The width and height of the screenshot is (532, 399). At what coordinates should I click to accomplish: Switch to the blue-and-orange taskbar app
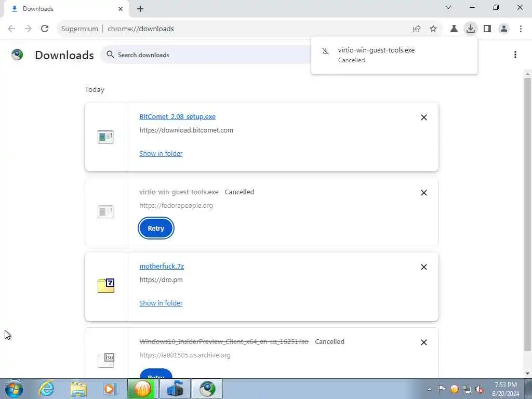pyautogui.click(x=175, y=389)
